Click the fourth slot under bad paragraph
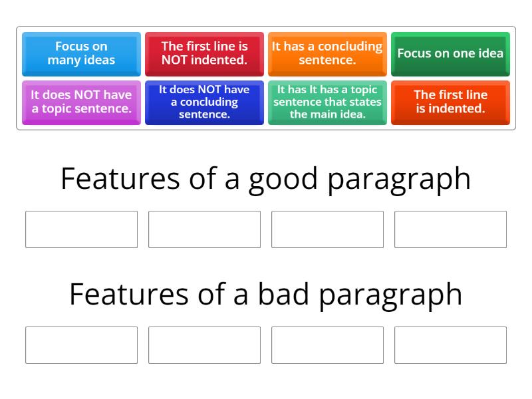The height and width of the screenshot is (399, 532). pyautogui.click(x=450, y=345)
